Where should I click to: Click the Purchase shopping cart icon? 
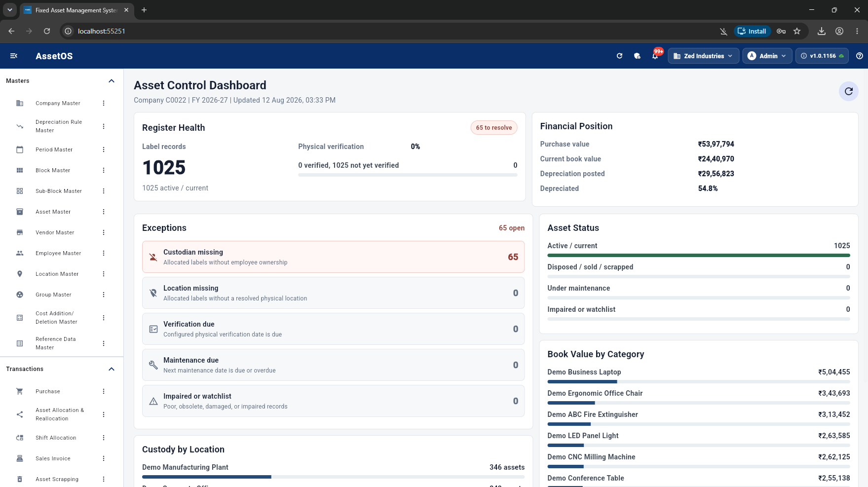[x=20, y=391]
